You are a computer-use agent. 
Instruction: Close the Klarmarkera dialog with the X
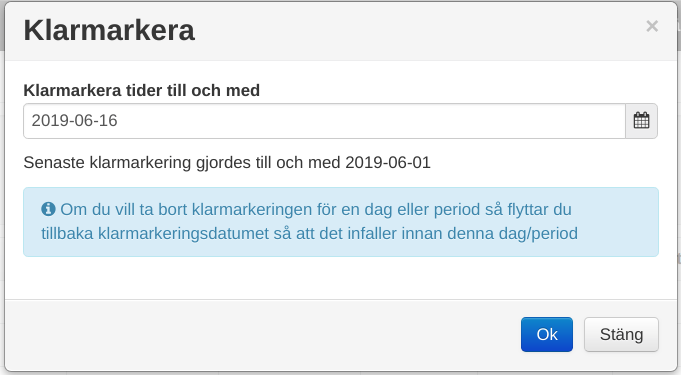pyautogui.click(x=652, y=26)
